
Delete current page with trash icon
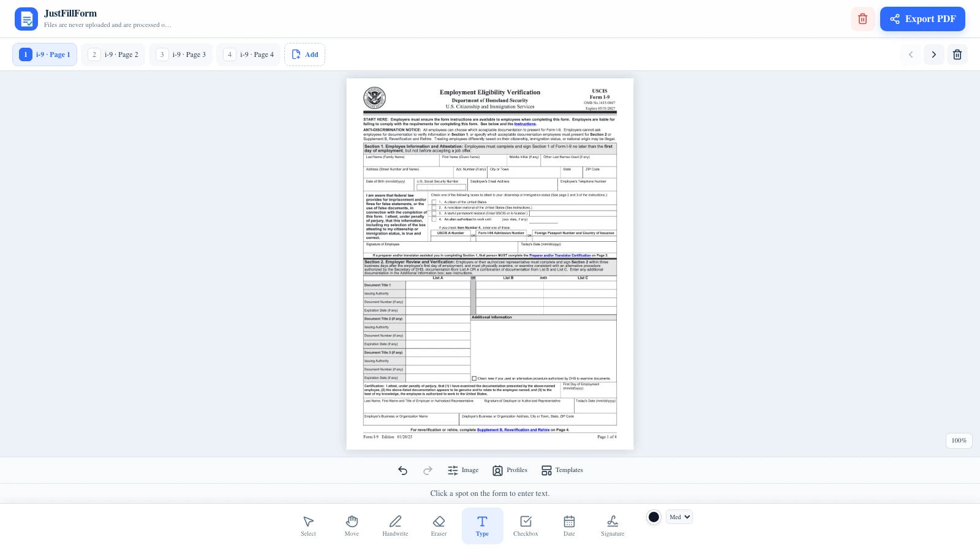click(957, 54)
